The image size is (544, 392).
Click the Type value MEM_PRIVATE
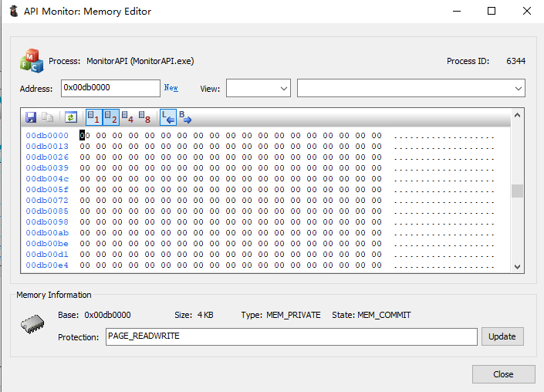pyautogui.click(x=293, y=315)
